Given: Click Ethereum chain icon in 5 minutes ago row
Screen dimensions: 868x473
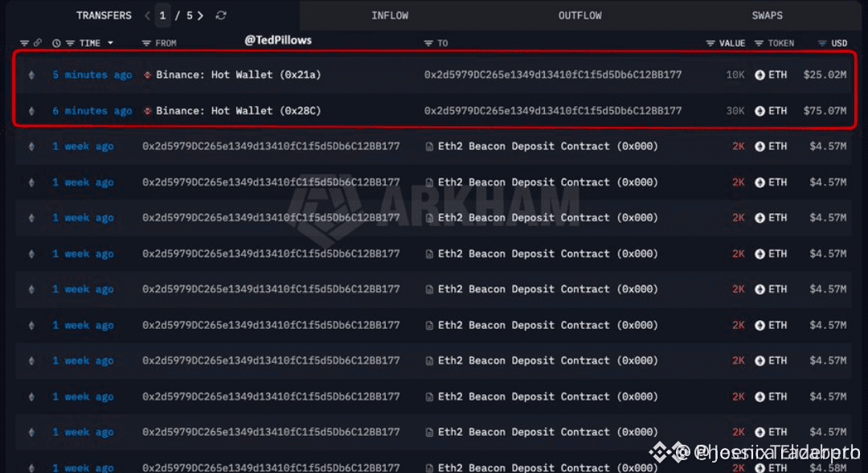Looking at the screenshot, I should click(31, 75).
